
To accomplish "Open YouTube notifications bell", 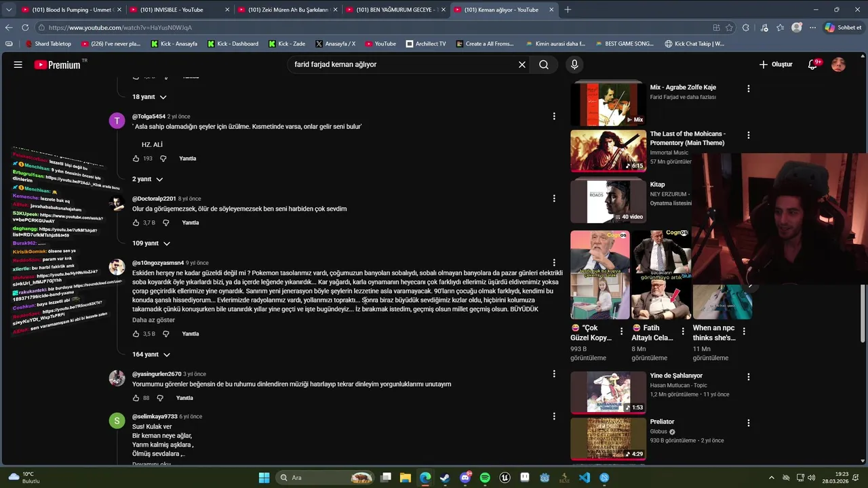I will tap(812, 64).
